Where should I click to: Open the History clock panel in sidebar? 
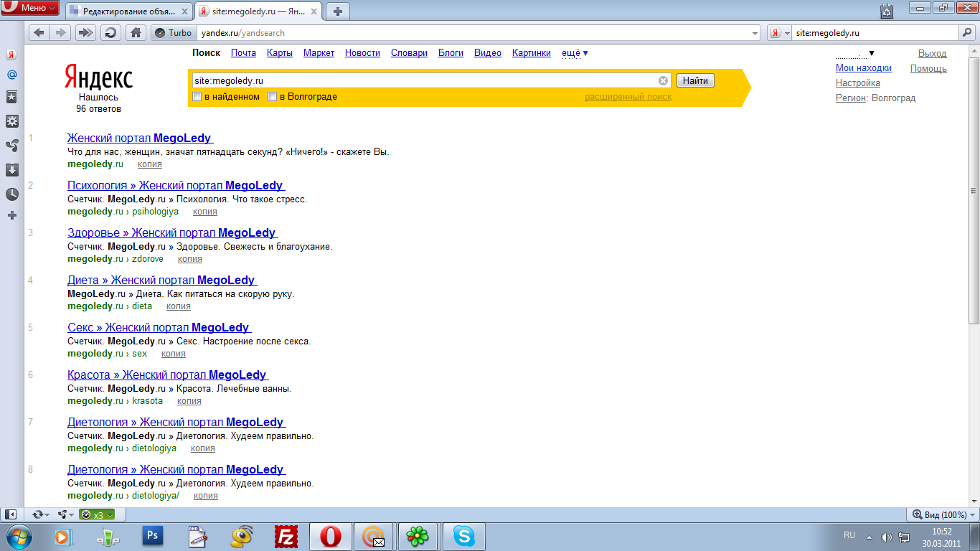(11, 194)
